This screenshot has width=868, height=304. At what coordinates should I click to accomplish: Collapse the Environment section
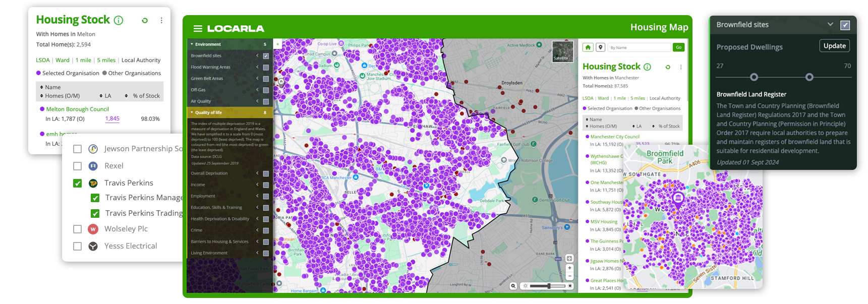(x=192, y=44)
